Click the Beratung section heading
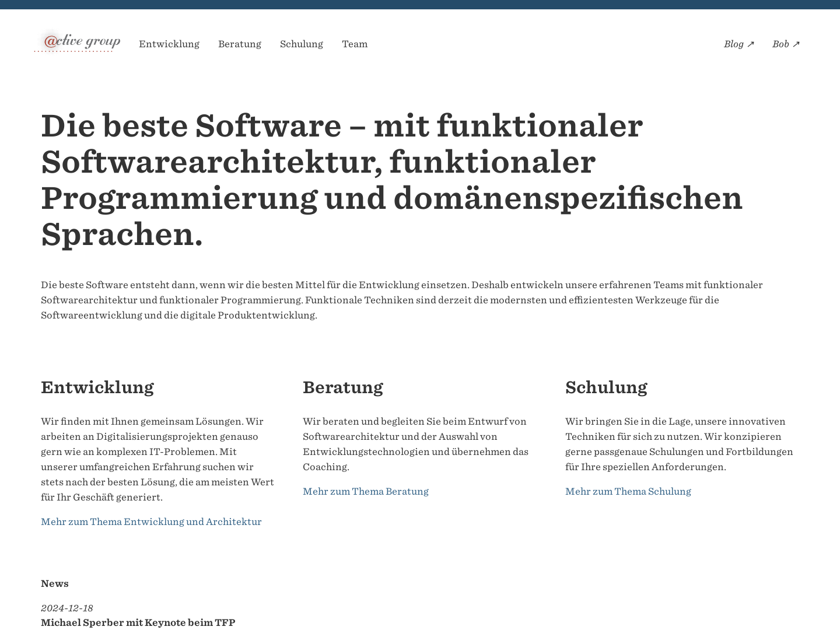 coord(343,387)
